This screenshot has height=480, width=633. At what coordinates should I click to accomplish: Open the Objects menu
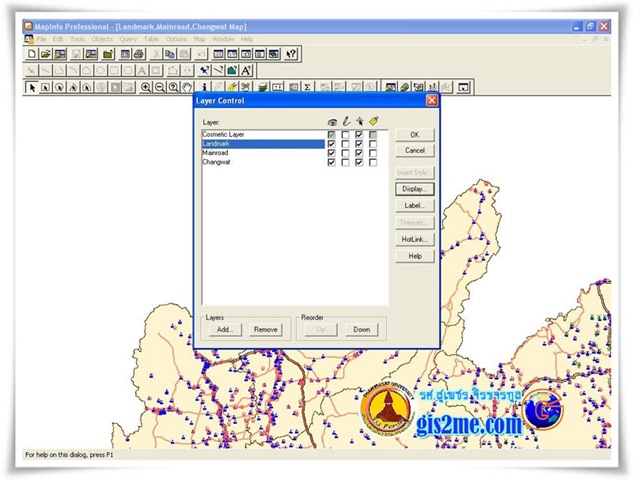102,39
